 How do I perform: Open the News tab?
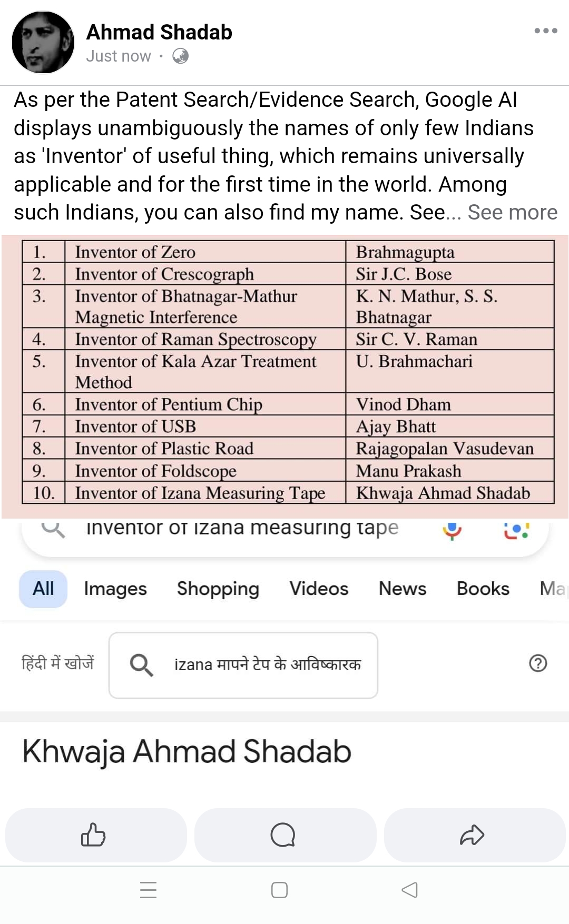pos(403,589)
